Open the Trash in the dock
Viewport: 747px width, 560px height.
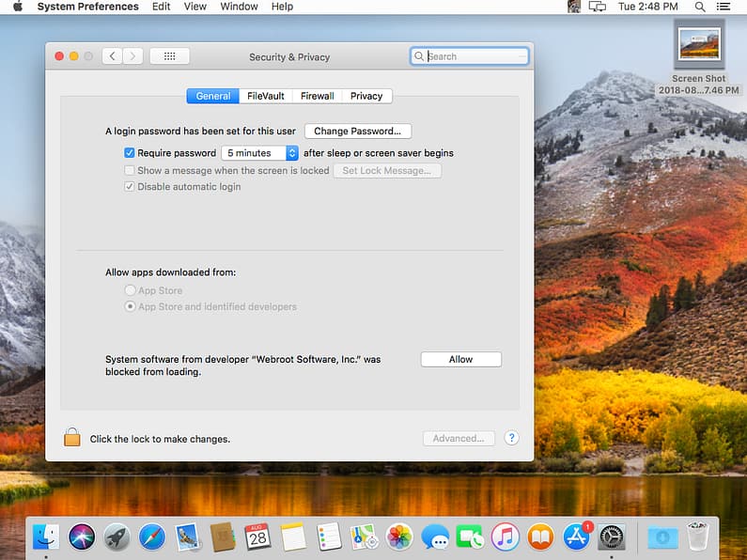point(697,537)
